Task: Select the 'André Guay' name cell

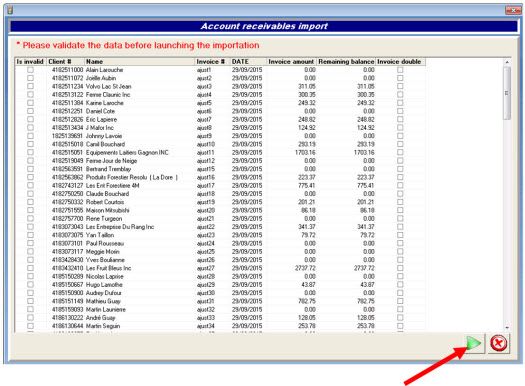Action: click(x=100, y=317)
